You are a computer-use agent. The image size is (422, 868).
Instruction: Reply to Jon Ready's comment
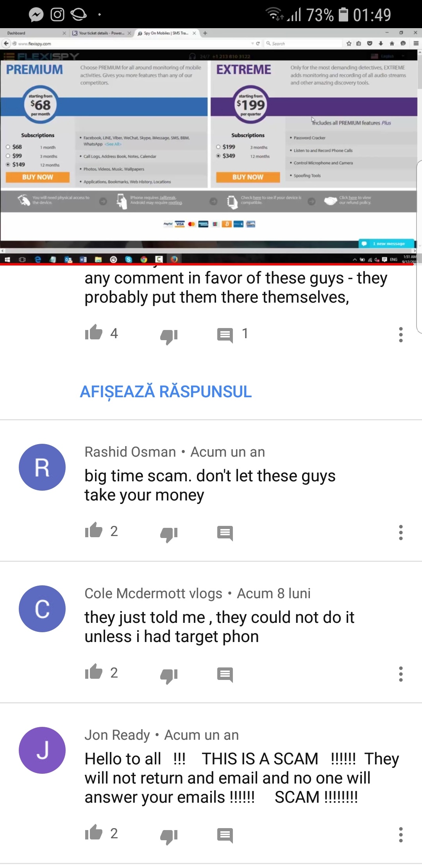coord(225,836)
